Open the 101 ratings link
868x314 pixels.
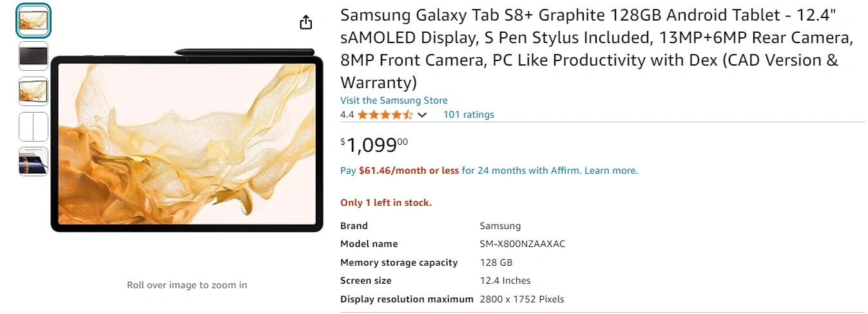pyautogui.click(x=468, y=115)
